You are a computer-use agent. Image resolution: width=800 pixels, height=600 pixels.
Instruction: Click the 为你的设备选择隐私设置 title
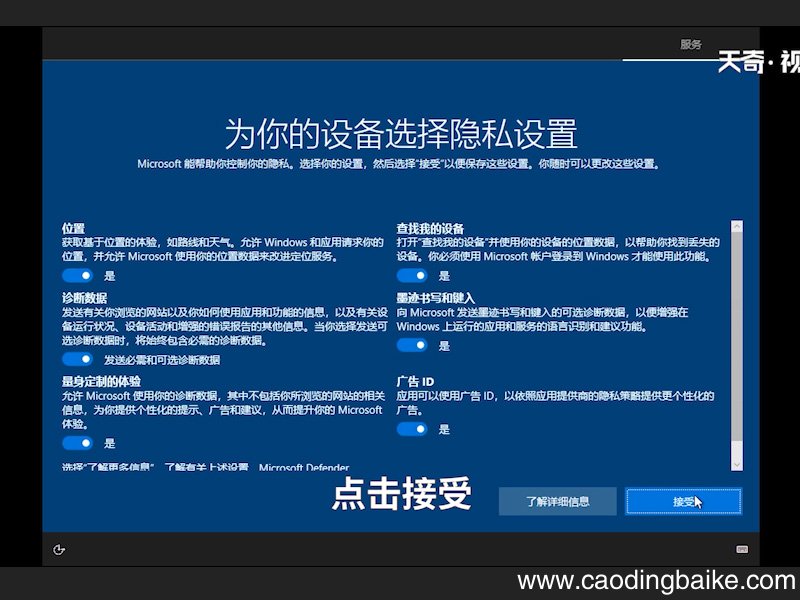coord(401,134)
